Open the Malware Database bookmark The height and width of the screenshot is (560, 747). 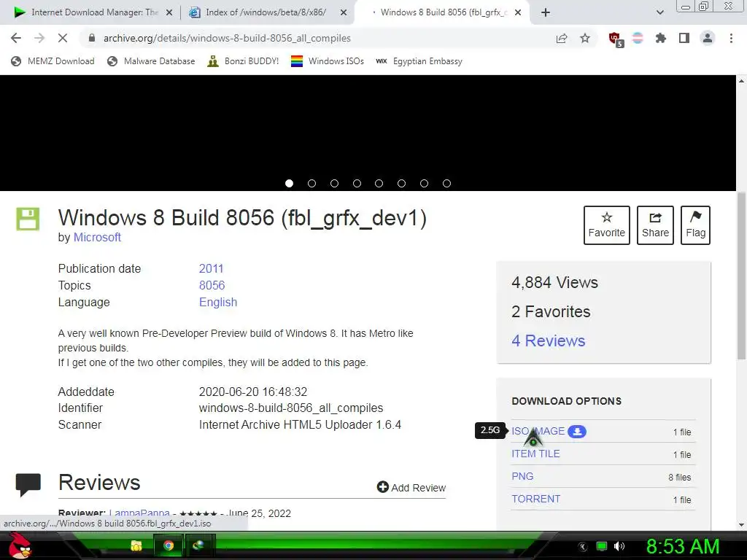(x=151, y=61)
